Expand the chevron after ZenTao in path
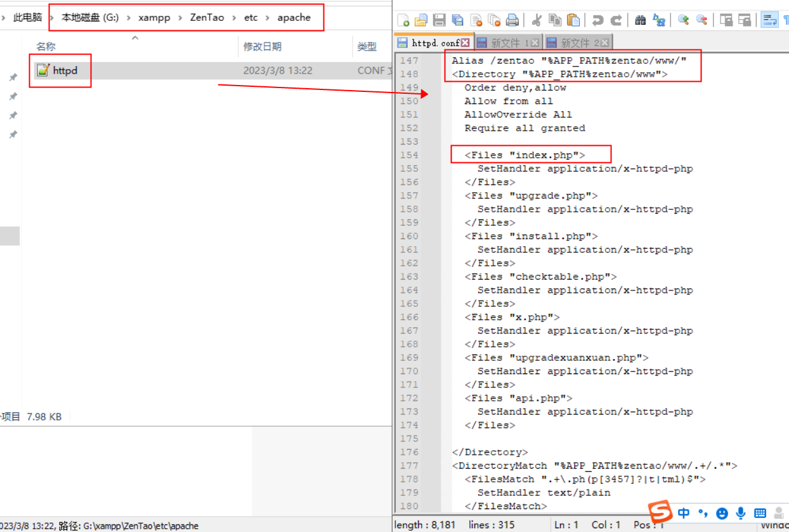This screenshot has width=789, height=532. tap(235, 18)
